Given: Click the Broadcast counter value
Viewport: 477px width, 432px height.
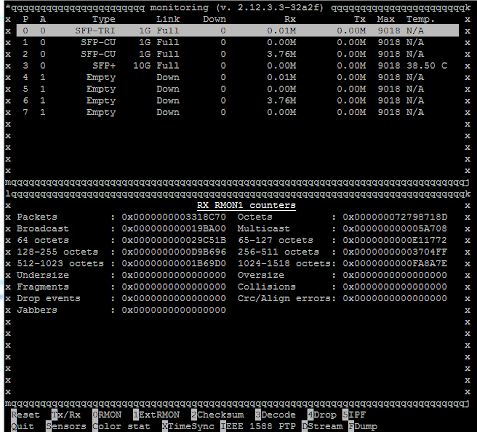Looking at the screenshot, I should (x=174, y=229).
